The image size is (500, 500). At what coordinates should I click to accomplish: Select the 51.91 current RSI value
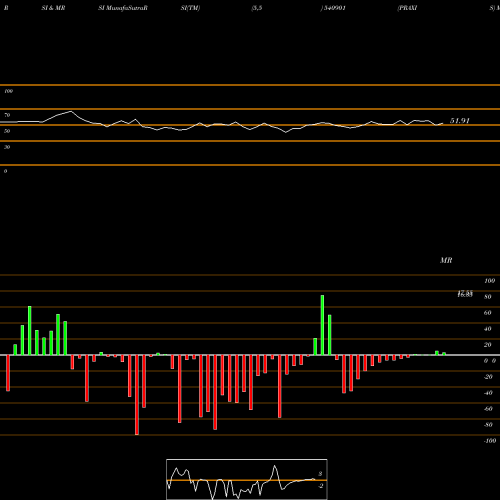point(460,121)
